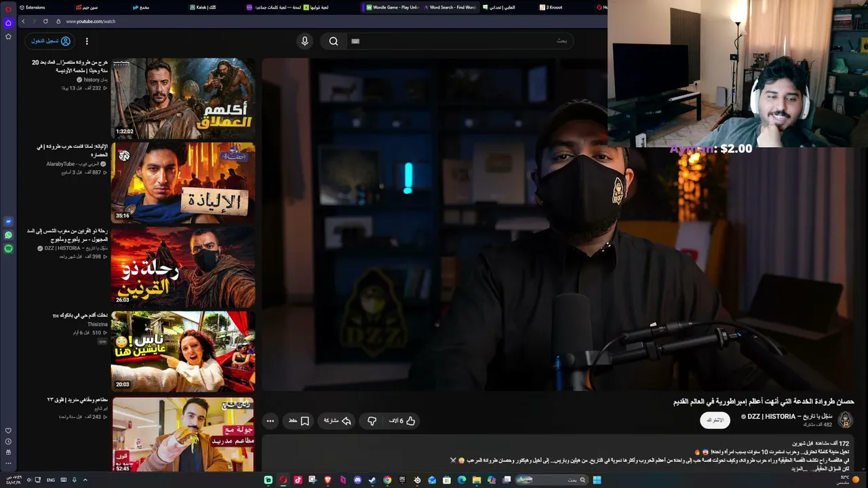
Task: Save the video with the bookmark (حفظ) button
Action: pos(299,421)
